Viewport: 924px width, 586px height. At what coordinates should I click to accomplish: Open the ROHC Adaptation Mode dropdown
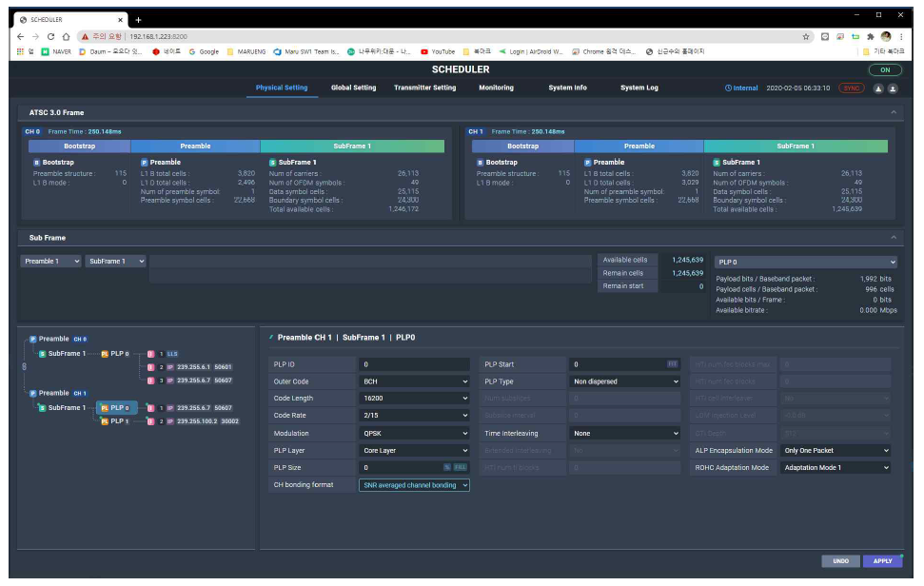[x=836, y=468]
